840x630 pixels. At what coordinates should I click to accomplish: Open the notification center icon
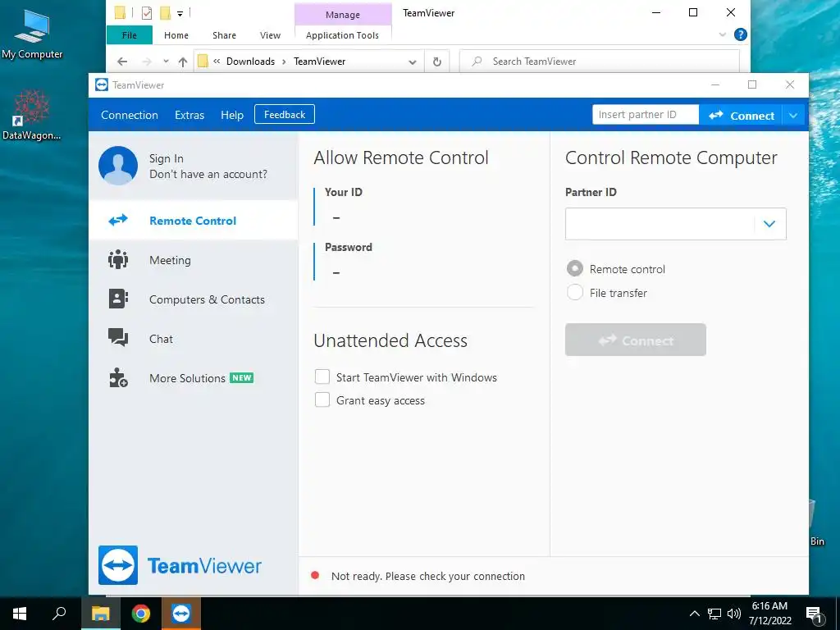tap(814, 614)
